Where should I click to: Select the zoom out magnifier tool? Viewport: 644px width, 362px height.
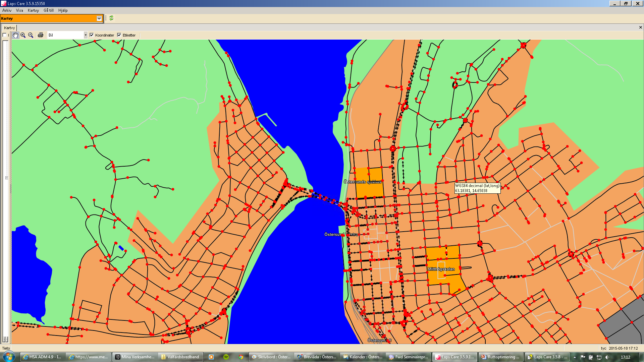31,35
